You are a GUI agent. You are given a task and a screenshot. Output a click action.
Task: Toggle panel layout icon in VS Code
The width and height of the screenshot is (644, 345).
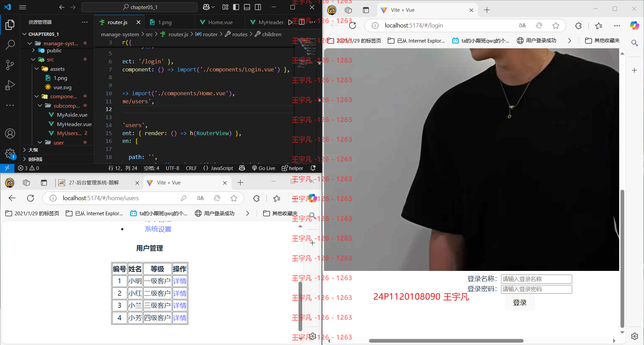(247, 7)
